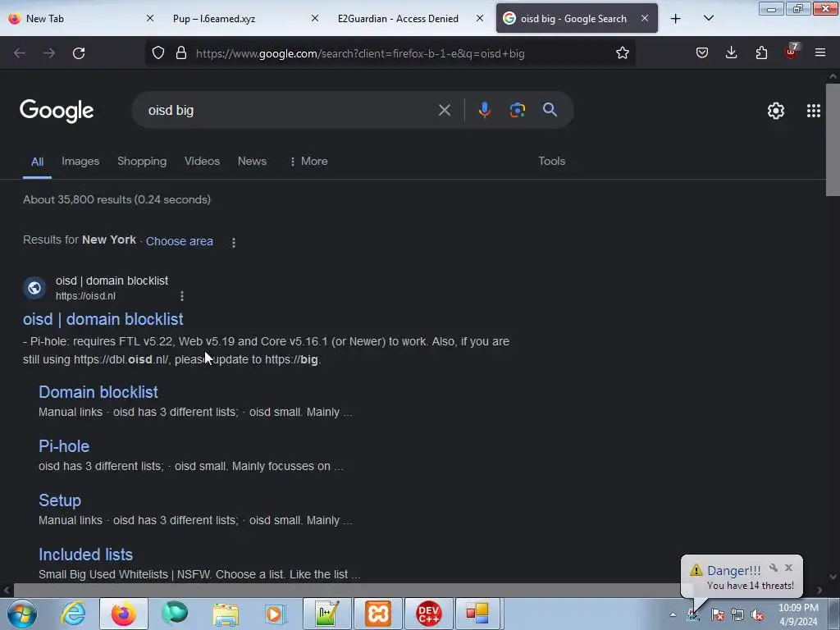Open Dev-C++ from the taskbar
Image resolution: width=840 pixels, height=630 pixels.
coord(428,614)
